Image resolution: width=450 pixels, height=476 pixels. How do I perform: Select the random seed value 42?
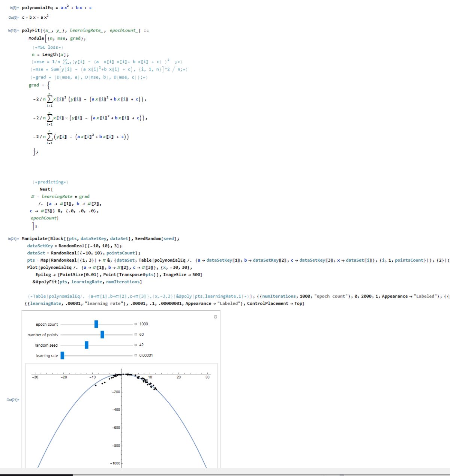(141, 345)
